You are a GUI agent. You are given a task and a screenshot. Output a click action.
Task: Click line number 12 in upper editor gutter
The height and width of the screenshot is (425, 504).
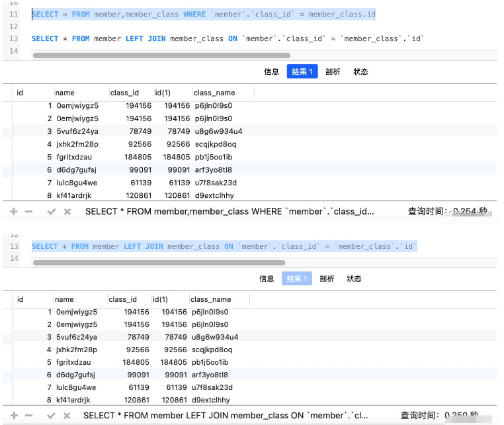(13, 26)
